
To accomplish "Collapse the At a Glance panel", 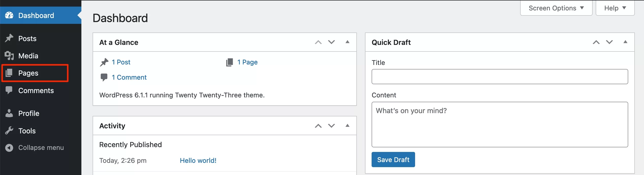I will 347,42.
